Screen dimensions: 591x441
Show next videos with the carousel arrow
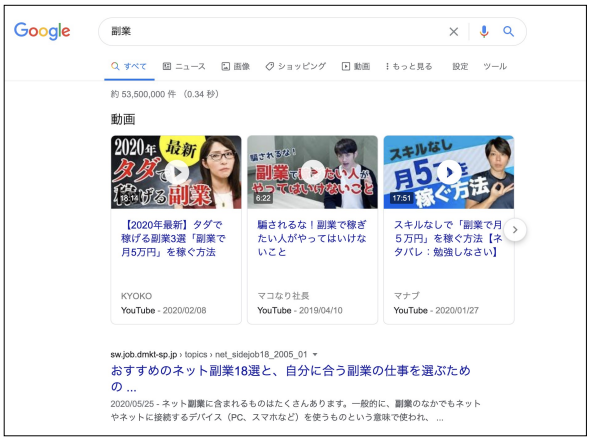[515, 230]
